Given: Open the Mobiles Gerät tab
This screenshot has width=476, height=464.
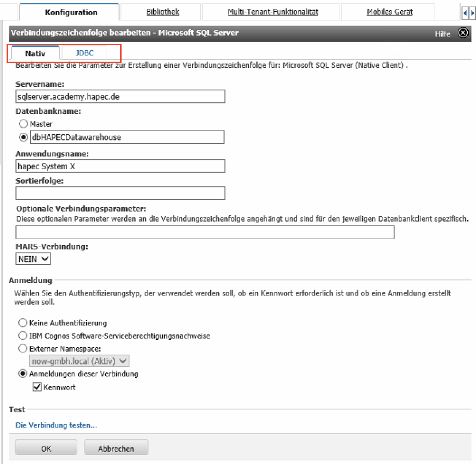Looking at the screenshot, I should (389, 12).
